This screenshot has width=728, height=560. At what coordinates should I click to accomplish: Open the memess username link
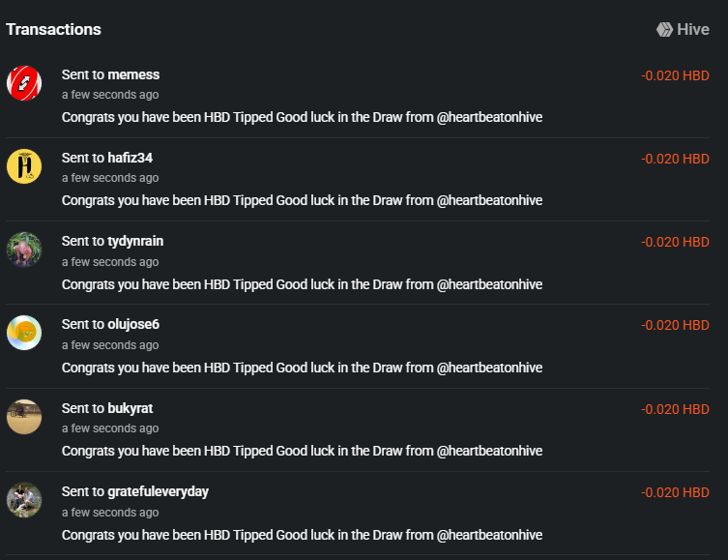133,74
